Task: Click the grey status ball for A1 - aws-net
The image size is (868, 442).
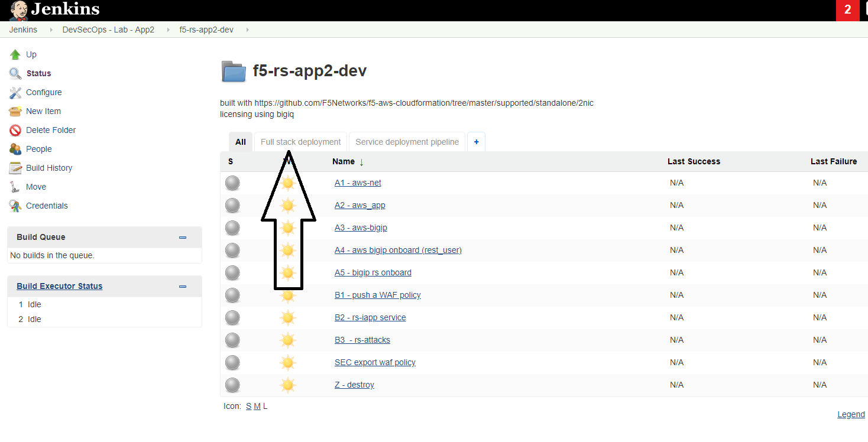Action: pos(232,183)
